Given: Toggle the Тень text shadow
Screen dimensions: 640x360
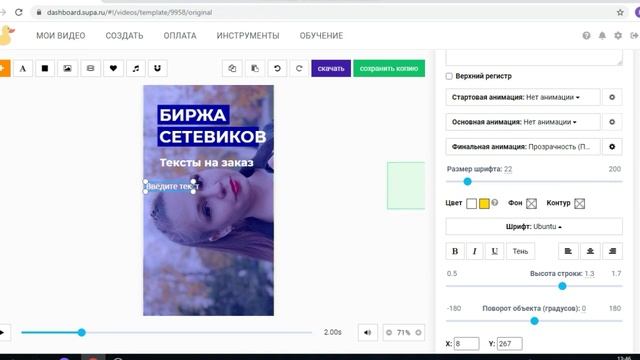Looking at the screenshot, I should coord(520,251).
